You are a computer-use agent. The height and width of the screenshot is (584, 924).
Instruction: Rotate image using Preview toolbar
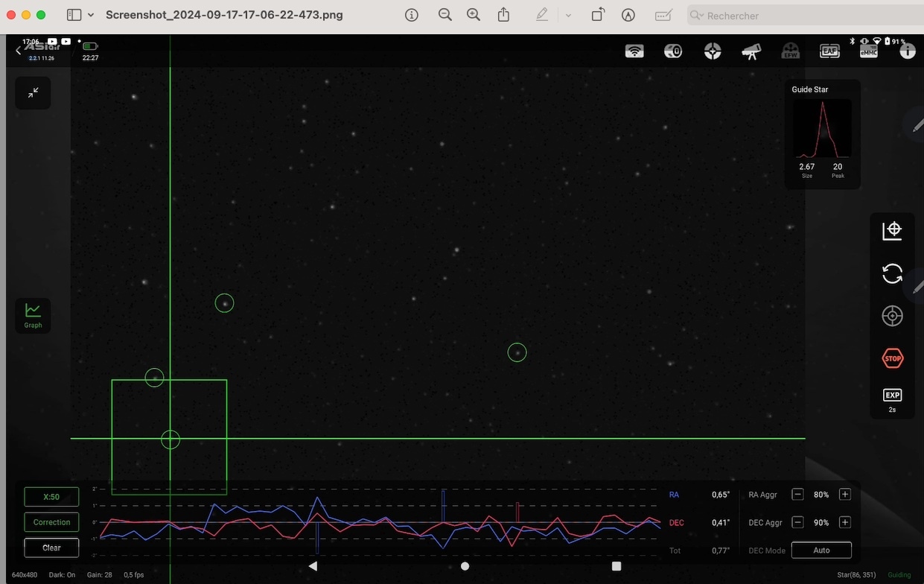tap(598, 15)
